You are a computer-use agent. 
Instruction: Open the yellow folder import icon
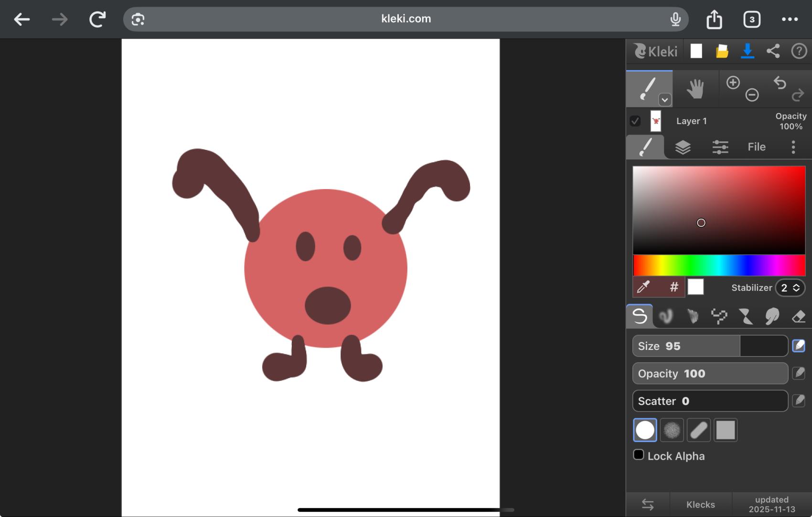point(722,51)
